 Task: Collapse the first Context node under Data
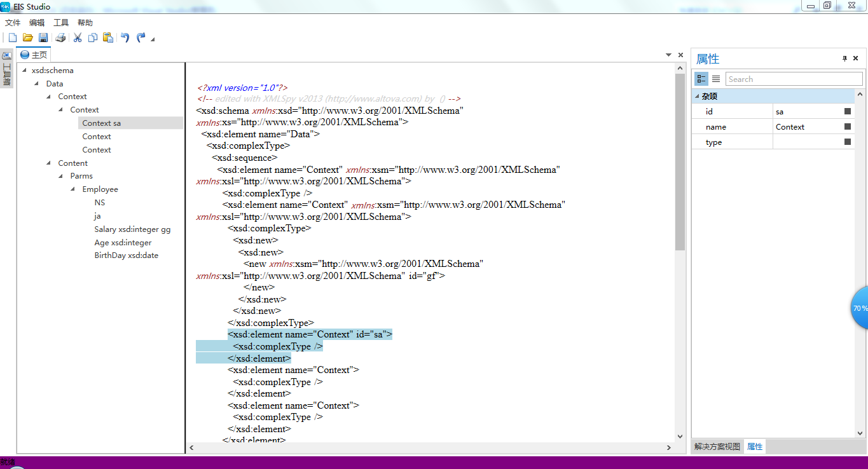click(50, 97)
